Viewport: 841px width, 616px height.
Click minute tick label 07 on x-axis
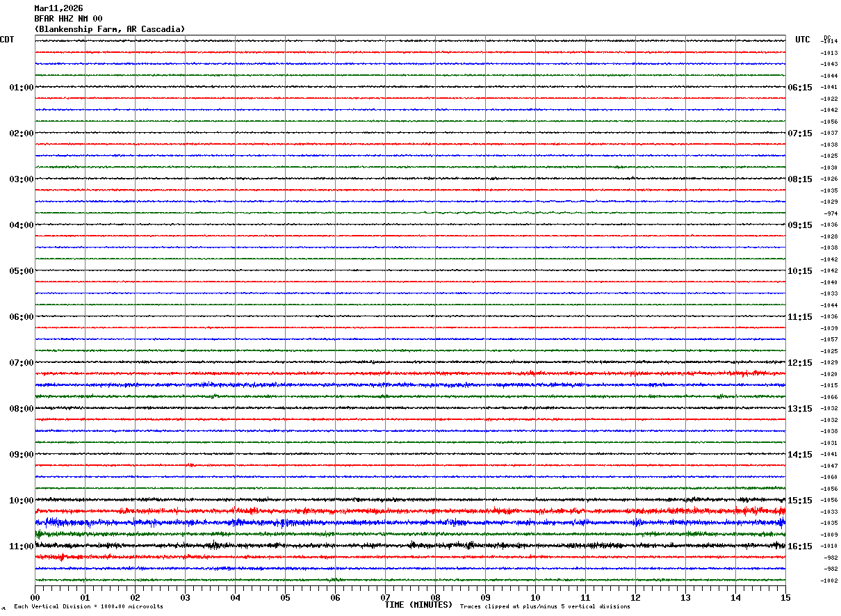point(385,597)
